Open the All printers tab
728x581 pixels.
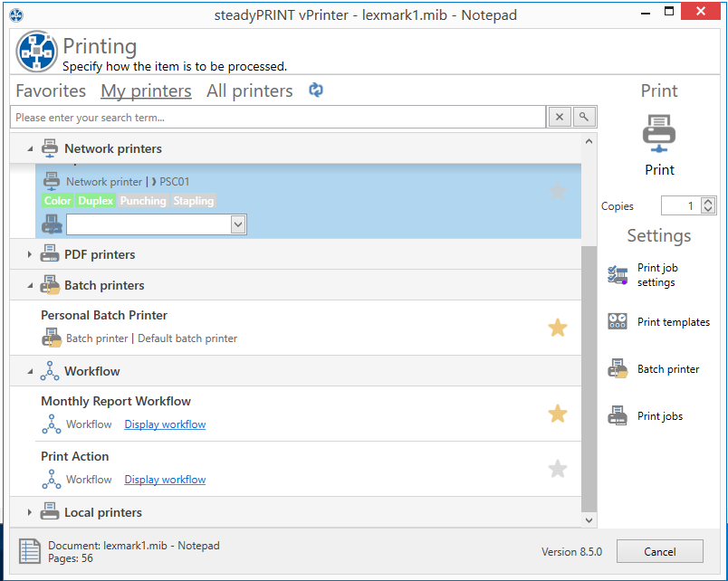[x=249, y=90]
